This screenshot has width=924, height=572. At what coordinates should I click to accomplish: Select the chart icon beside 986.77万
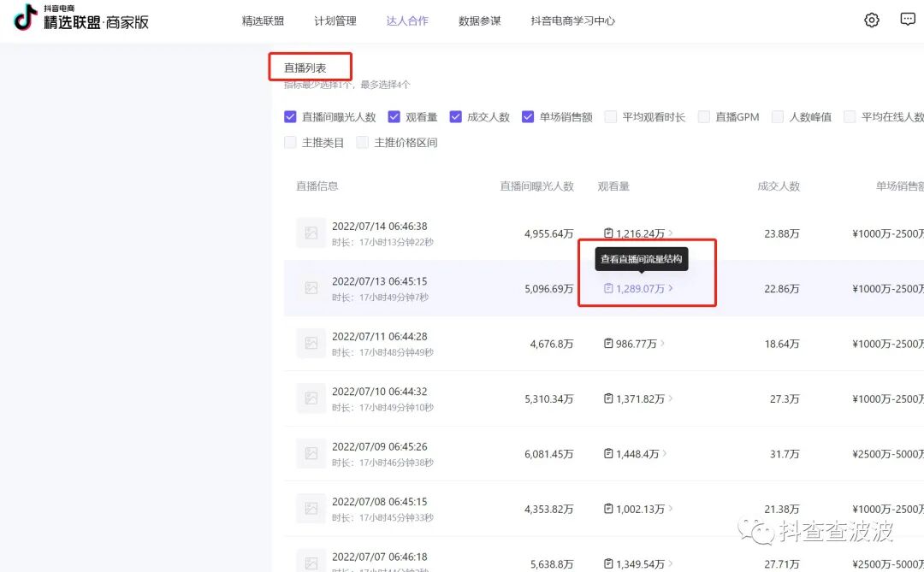coord(607,344)
